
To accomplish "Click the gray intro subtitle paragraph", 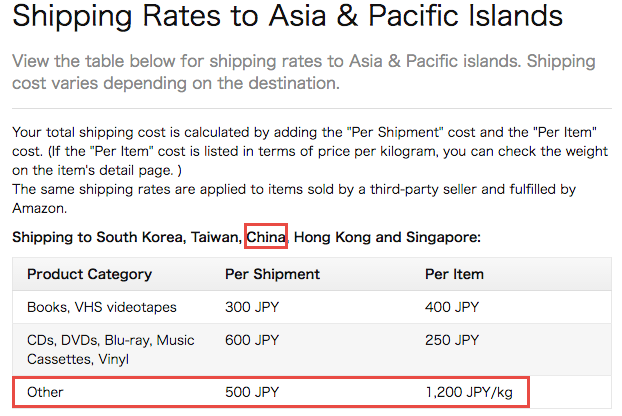I will pos(304,72).
